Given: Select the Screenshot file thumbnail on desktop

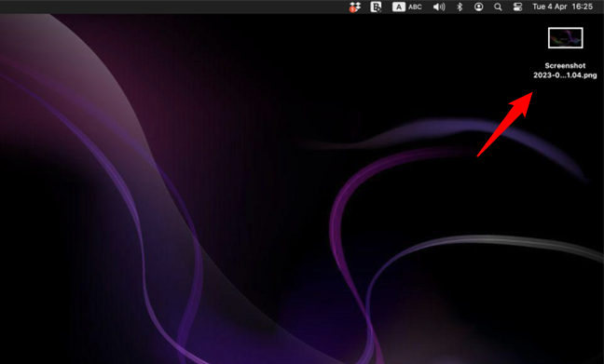Looking at the screenshot, I should click(x=566, y=38).
